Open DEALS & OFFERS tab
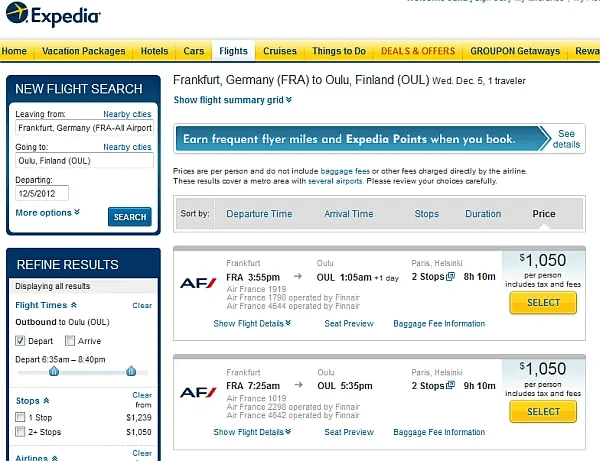 click(418, 51)
